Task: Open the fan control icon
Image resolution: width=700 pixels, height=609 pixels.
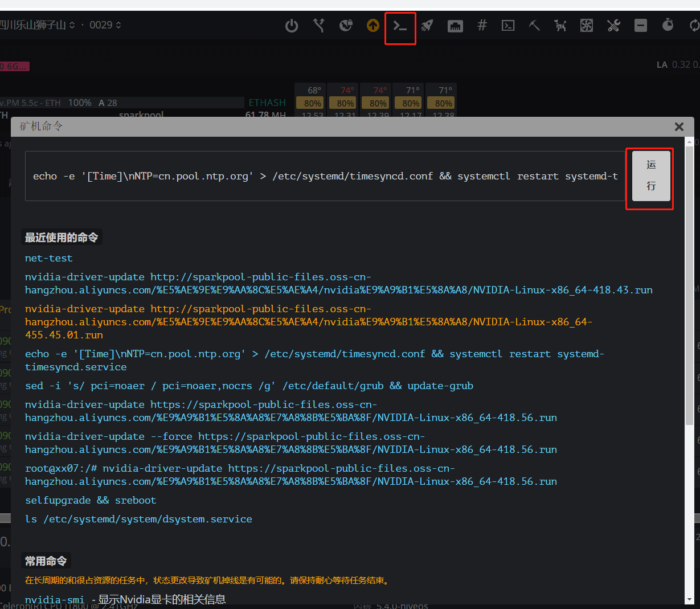Action: (x=586, y=25)
